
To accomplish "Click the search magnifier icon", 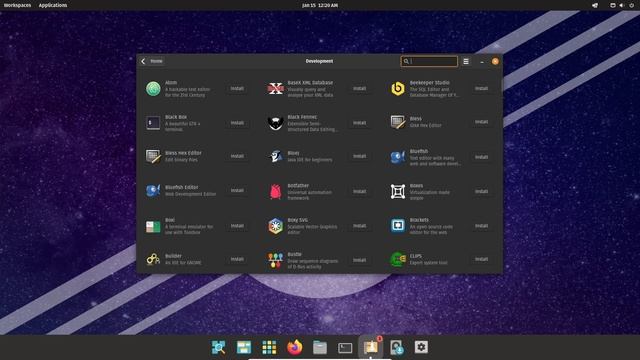I will coord(406,61).
